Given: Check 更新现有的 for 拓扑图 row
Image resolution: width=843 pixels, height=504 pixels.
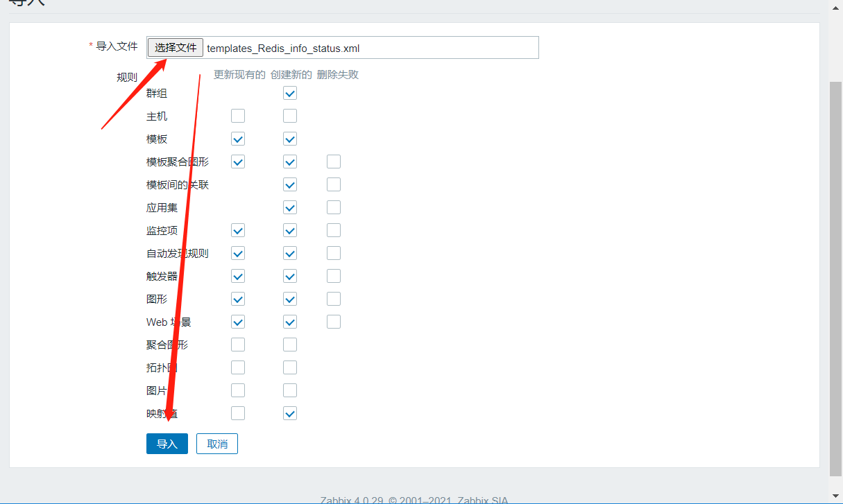Looking at the screenshot, I should [238, 368].
